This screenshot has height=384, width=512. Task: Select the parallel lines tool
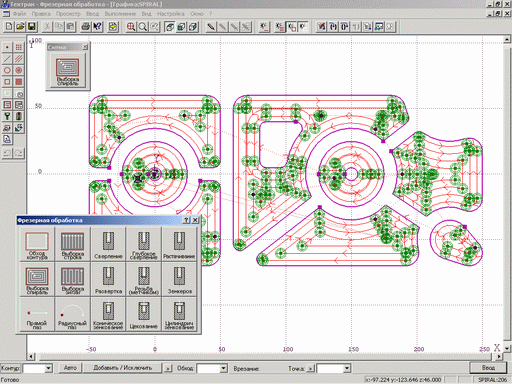pyautogui.click(x=19, y=59)
